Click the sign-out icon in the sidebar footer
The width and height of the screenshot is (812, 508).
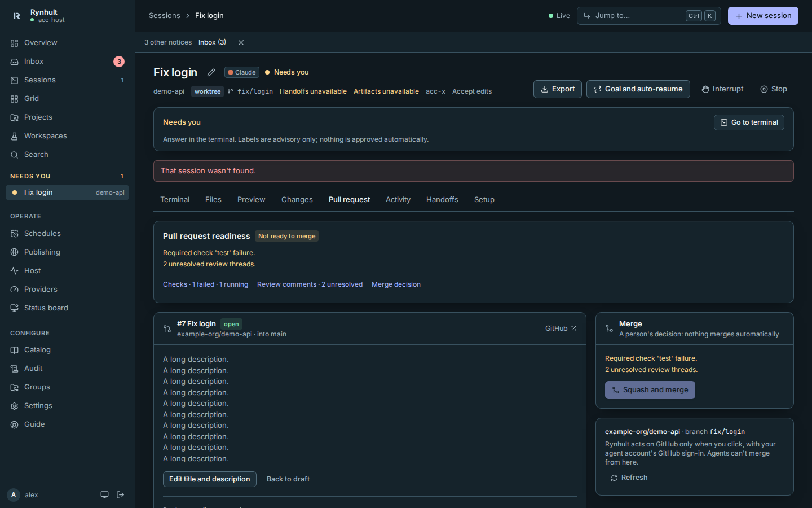tap(120, 495)
